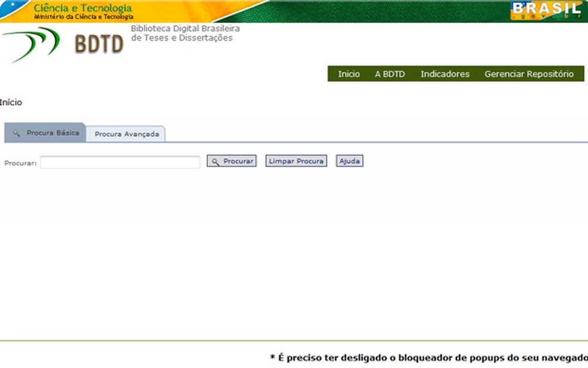588x368 pixels.
Task: Select the BDTD logo
Action: (x=97, y=44)
